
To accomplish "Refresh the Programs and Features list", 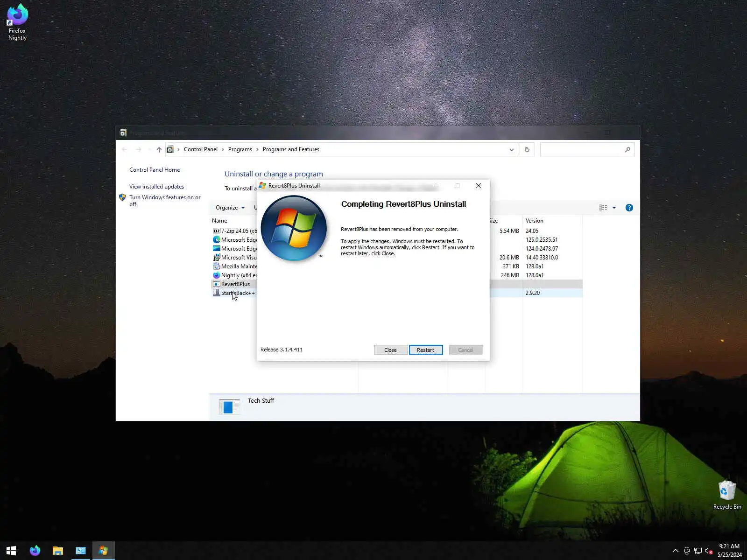I will click(527, 149).
